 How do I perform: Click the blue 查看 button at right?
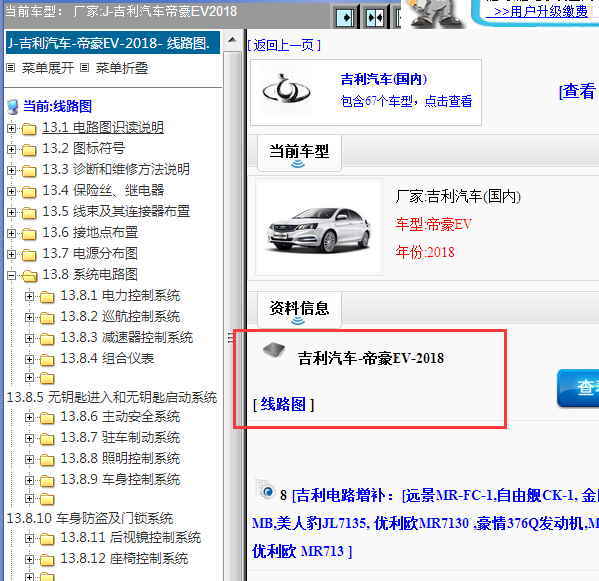click(578, 388)
